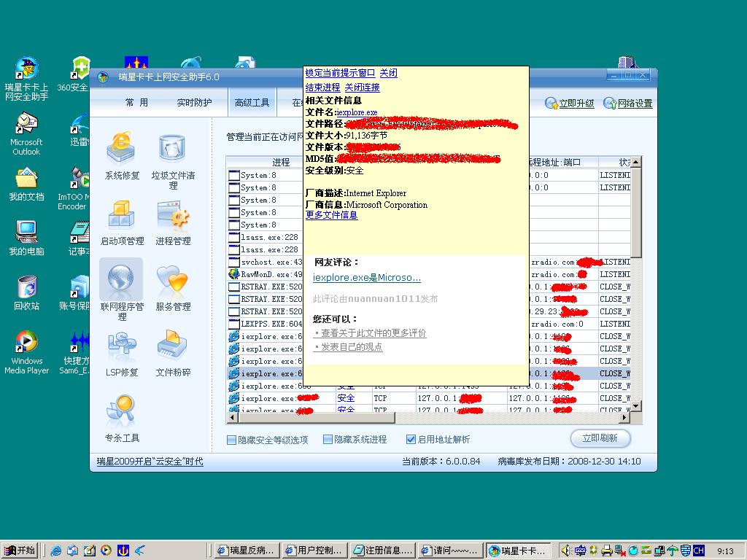
Task: Open 网络设置 network settings link
Action: click(x=628, y=104)
